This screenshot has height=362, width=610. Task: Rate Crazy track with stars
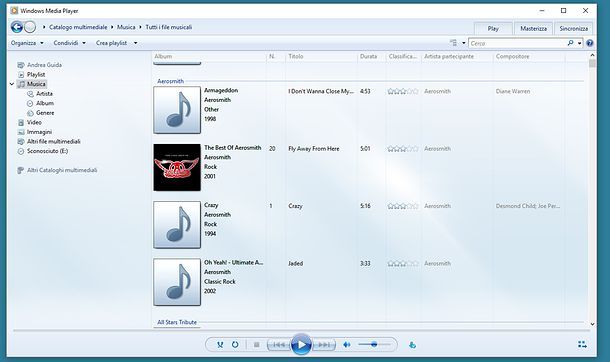(x=403, y=206)
